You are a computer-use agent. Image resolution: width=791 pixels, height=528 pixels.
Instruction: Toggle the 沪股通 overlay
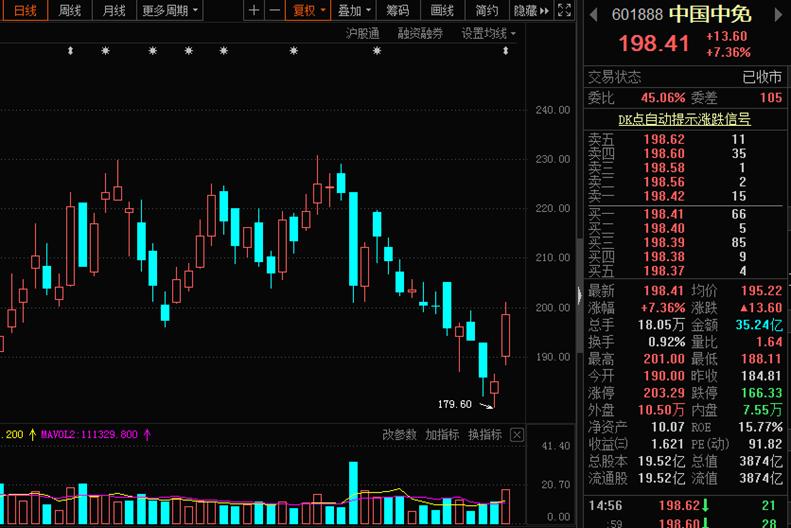click(362, 33)
